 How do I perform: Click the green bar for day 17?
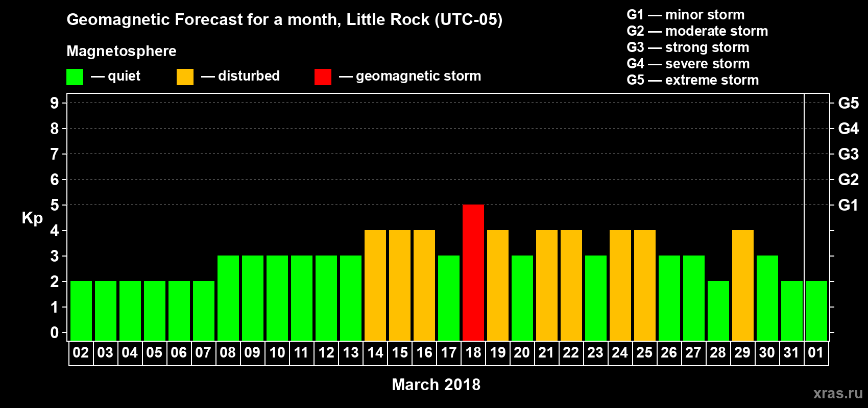pyautogui.click(x=449, y=298)
